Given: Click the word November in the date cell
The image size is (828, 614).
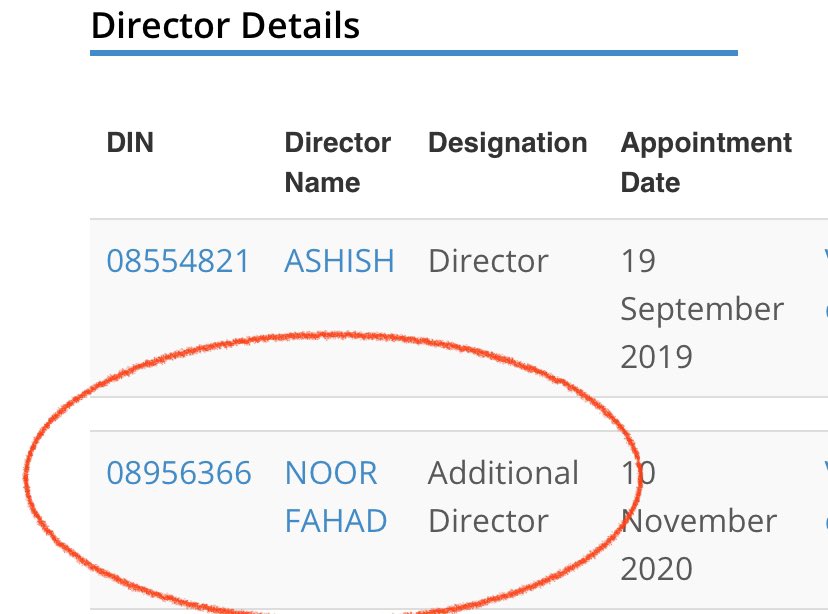Looking at the screenshot, I should pyautogui.click(x=699, y=521).
